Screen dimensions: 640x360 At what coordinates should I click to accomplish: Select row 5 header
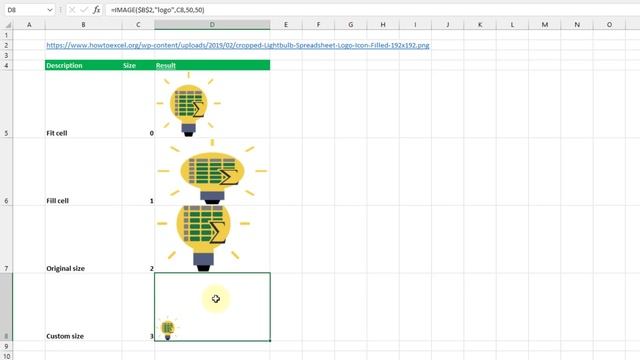6,104
